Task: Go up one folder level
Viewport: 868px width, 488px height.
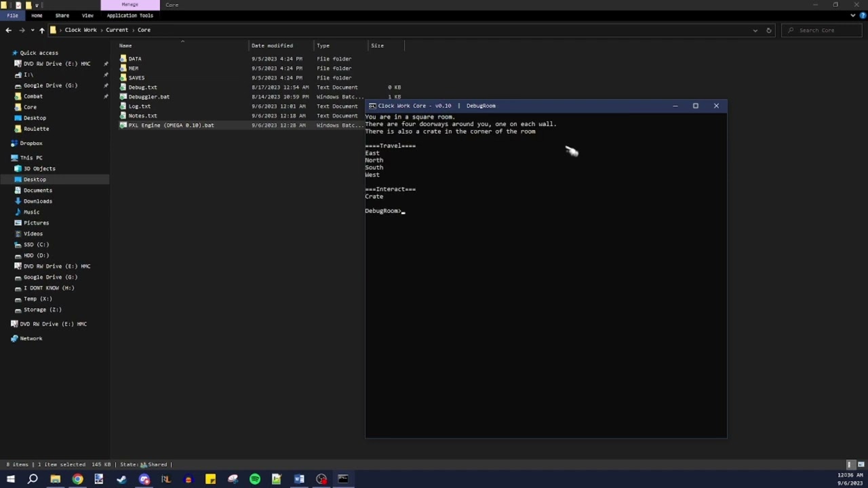Action: click(x=41, y=30)
